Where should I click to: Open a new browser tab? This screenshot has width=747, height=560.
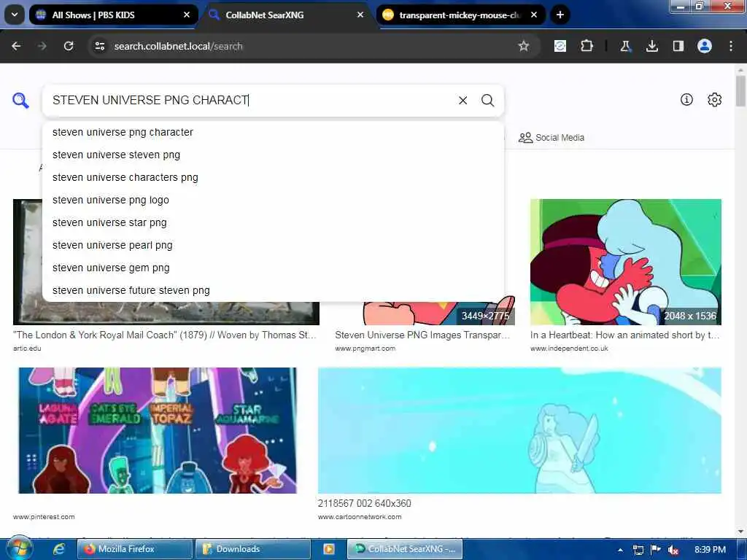click(560, 15)
